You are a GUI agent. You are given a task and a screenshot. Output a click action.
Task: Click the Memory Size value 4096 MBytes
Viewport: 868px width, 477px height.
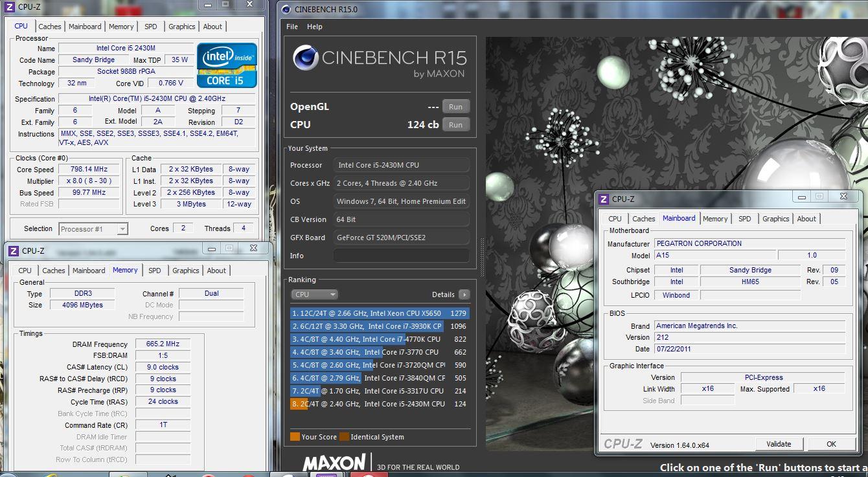click(84, 305)
